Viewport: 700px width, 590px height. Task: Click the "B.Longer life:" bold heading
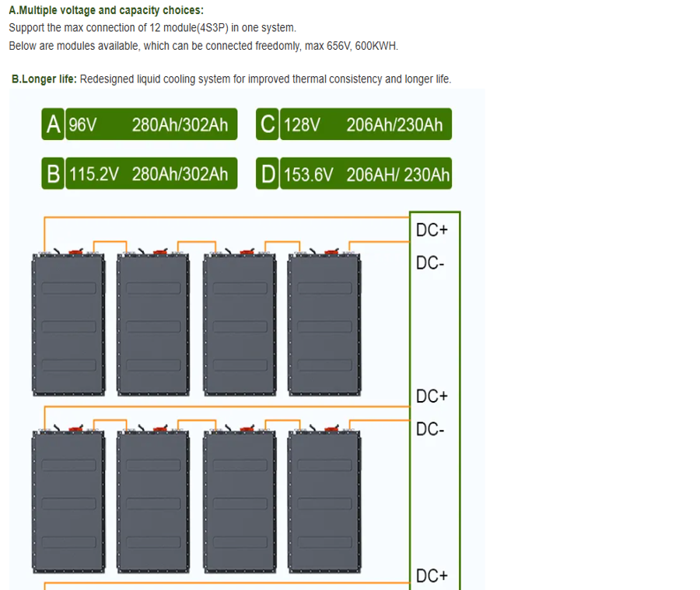[44, 79]
